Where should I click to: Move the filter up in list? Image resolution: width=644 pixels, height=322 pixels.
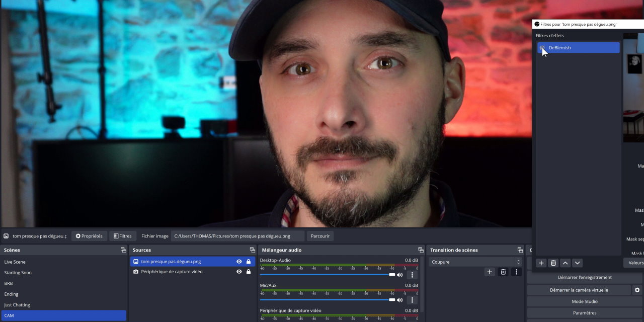coord(566,263)
